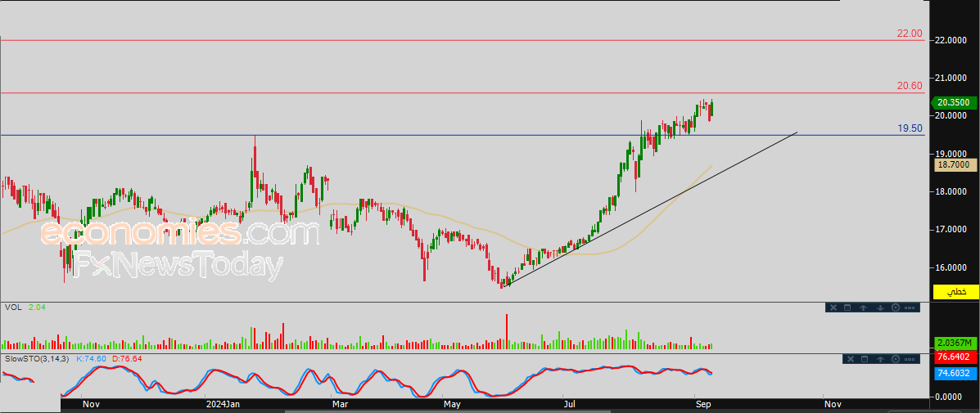Click the Mar date axis label
This screenshot has height=413, width=980.
pos(341,404)
